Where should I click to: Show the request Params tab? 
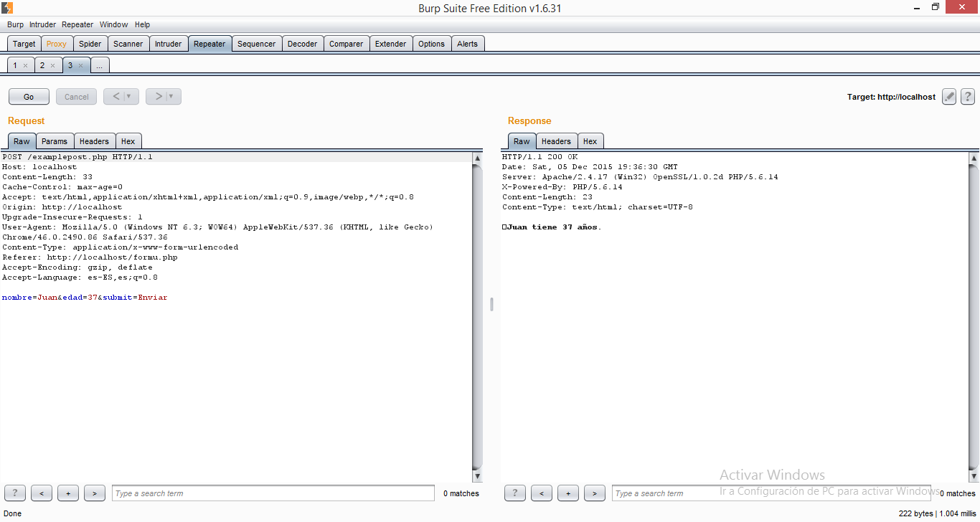tap(55, 141)
